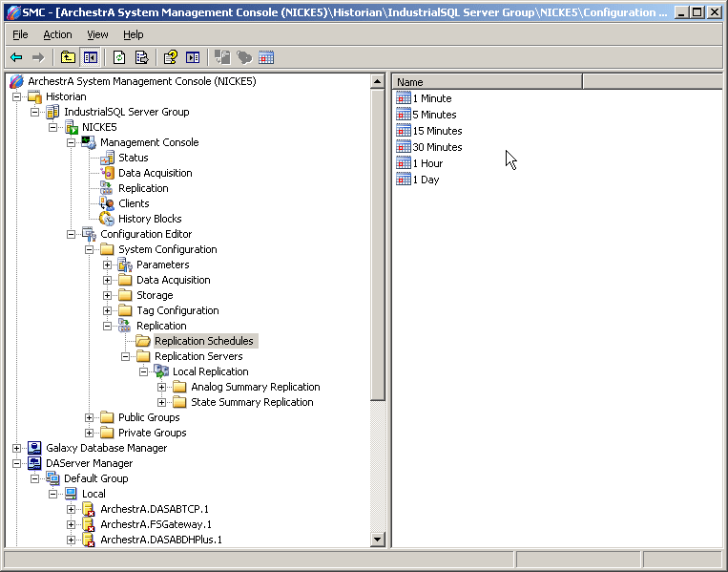Click tree scrollbar up arrow

pyautogui.click(x=378, y=82)
